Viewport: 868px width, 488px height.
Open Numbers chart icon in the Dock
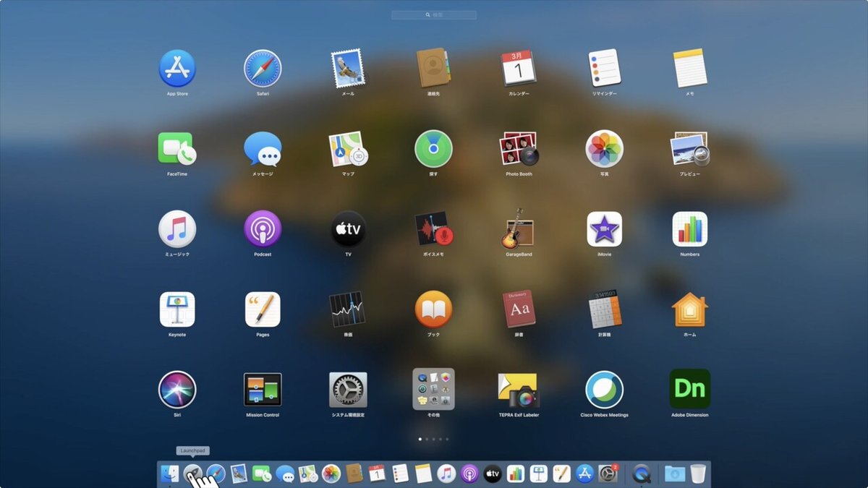pos(516,474)
